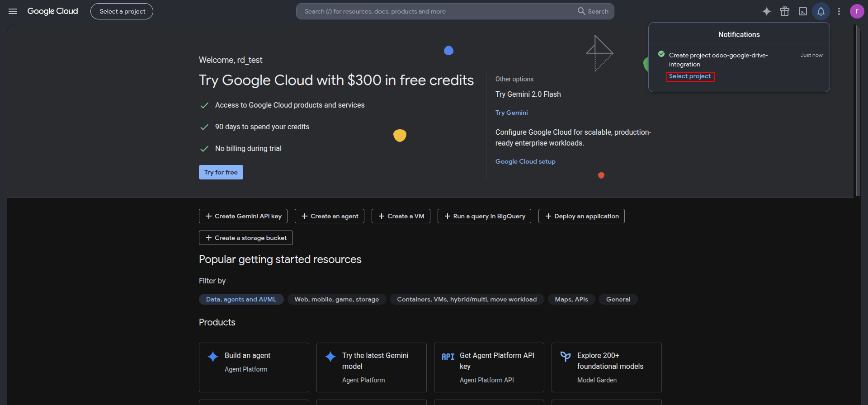Select the Web, mobile, game, storage filter
Image resolution: width=868 pixels, height=405 pixels.
[337, 299]
